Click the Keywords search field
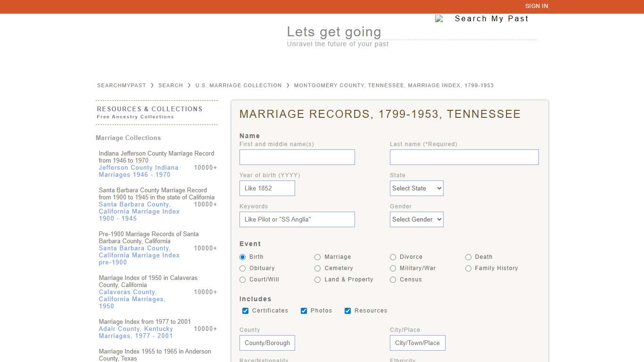Screen dimensions: 644x362 [297, 219]
